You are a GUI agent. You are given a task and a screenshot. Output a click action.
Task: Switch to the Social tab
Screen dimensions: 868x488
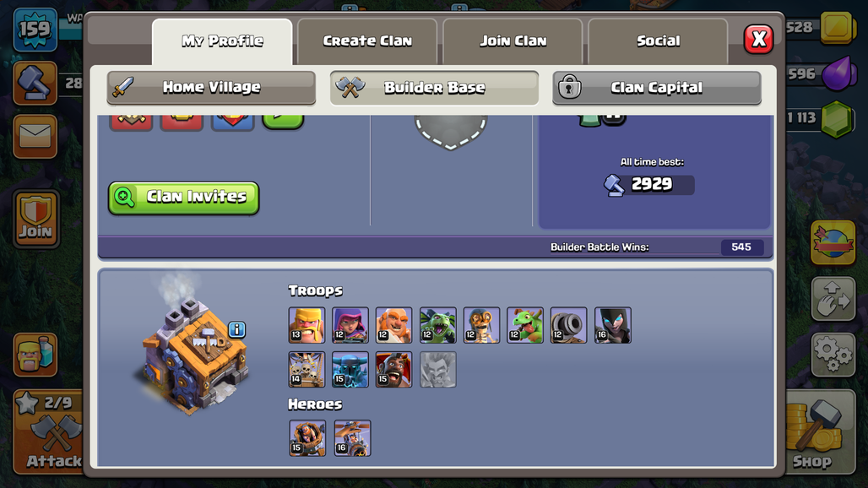(659, 41)
